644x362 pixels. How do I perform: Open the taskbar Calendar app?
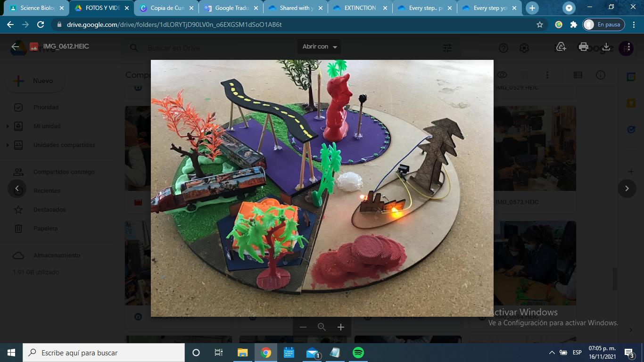(x=289, y=353)
